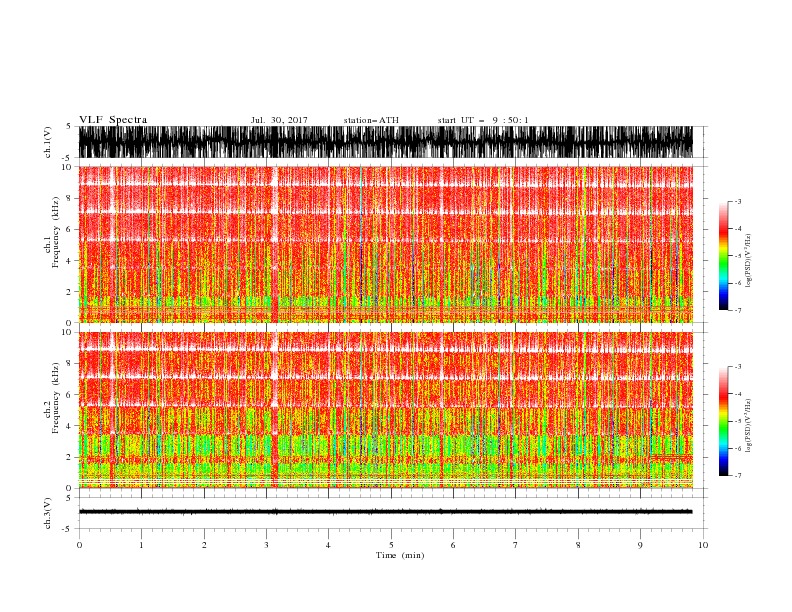792x612 pixels.
Task: Click the time axis tick label 3
Action: click(266, 545)
